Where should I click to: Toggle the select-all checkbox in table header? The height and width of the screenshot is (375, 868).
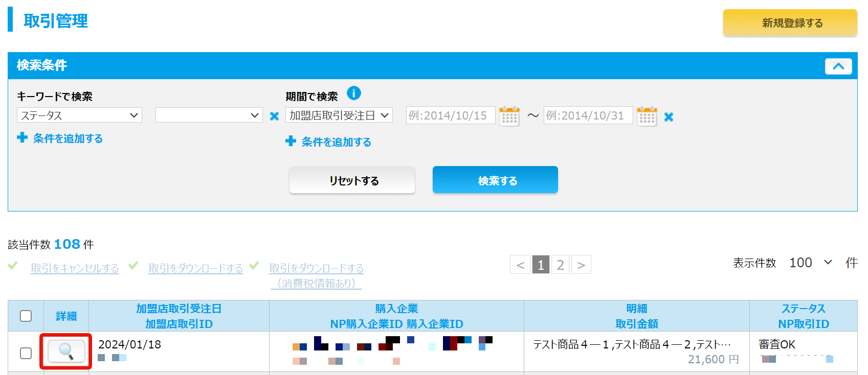(26, 316)
